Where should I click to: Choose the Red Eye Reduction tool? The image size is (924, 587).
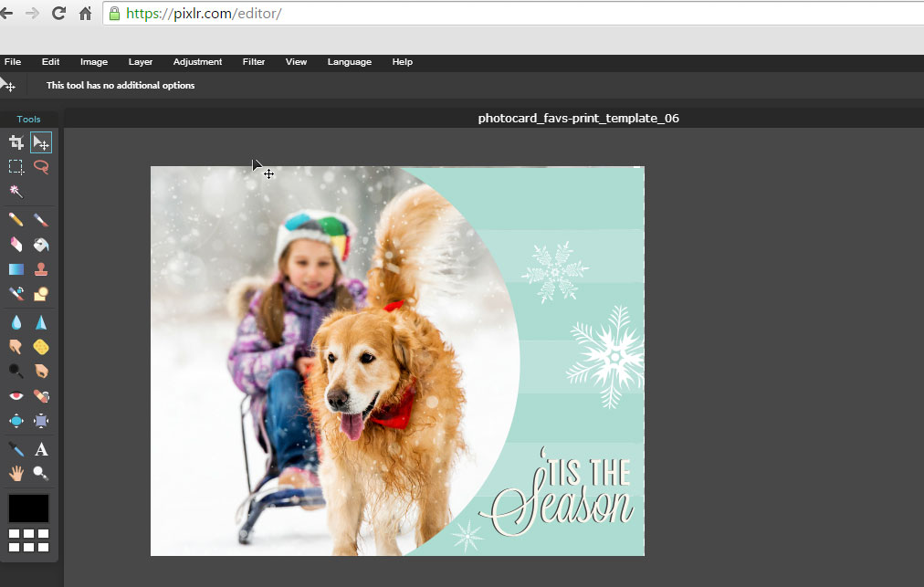[16, 396]
